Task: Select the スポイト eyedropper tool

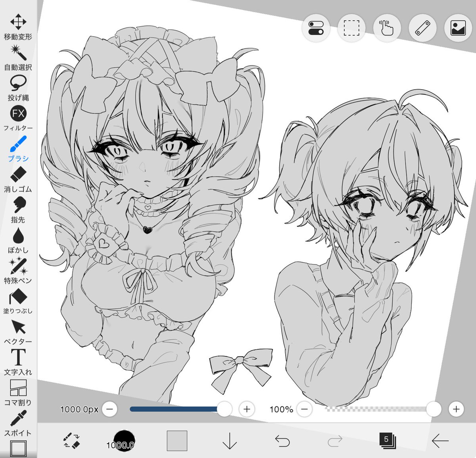Action: click(x=18, y=423)
